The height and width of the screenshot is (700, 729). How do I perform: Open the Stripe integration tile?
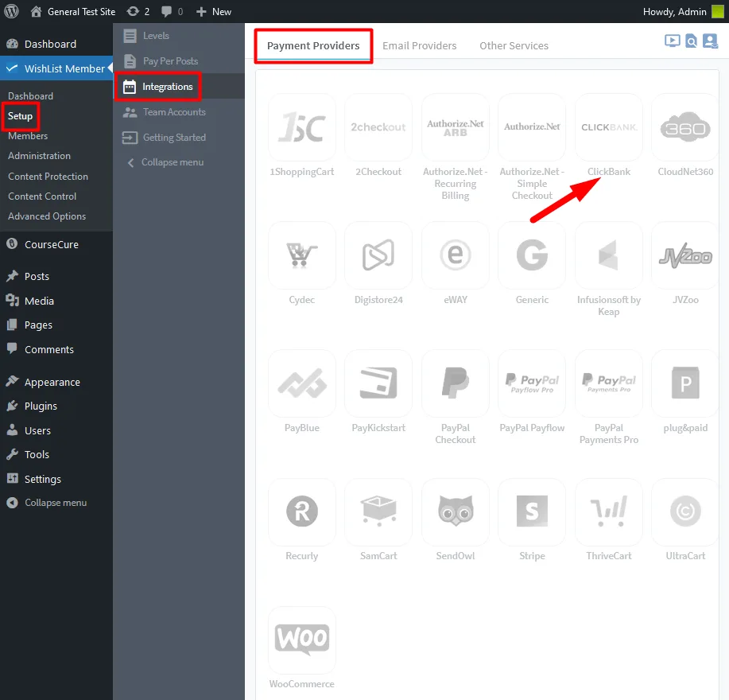[532, 511]
